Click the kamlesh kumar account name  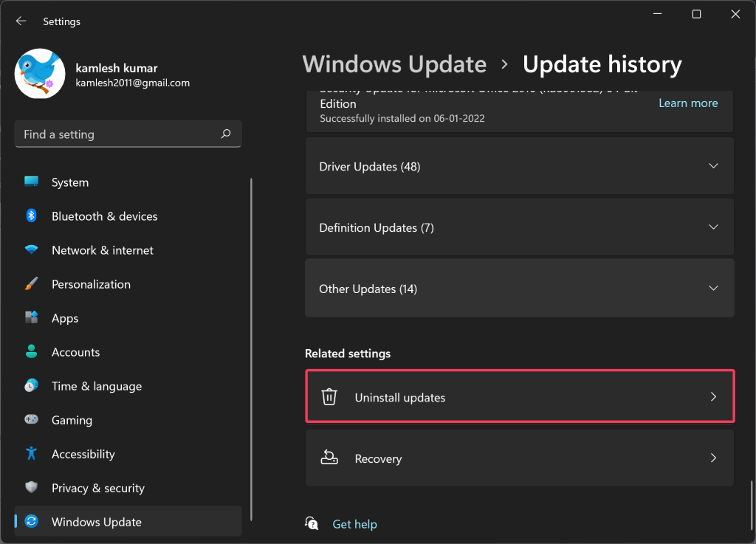(x=117, y=68)
